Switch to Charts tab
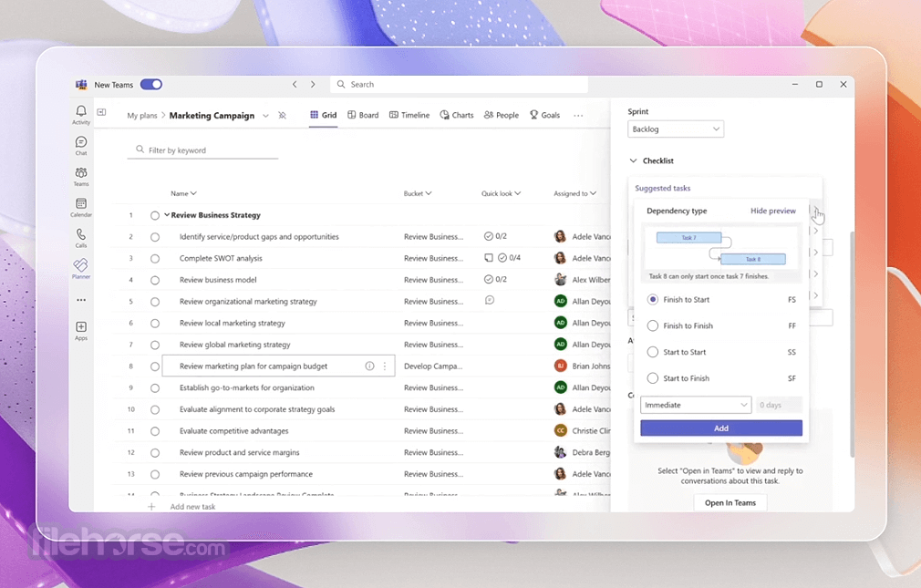This screenshot has width=921, height=588. (x=457, y=115)
